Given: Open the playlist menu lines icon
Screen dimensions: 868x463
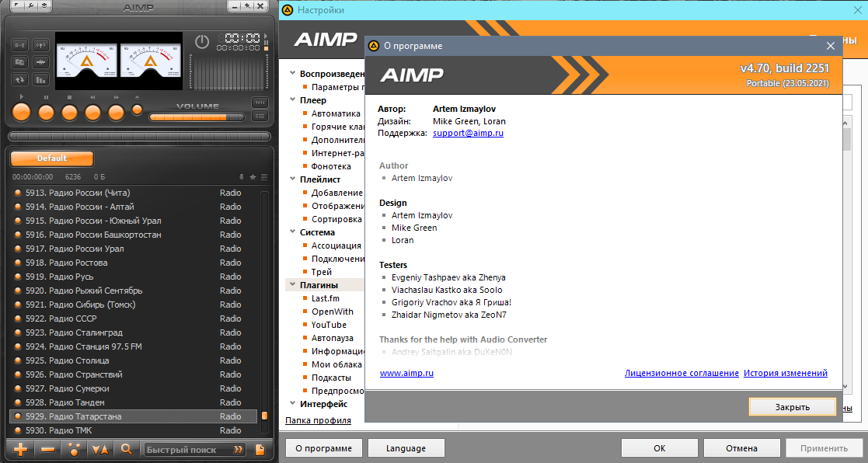Looking at the screenshot, I should (264, 177).
